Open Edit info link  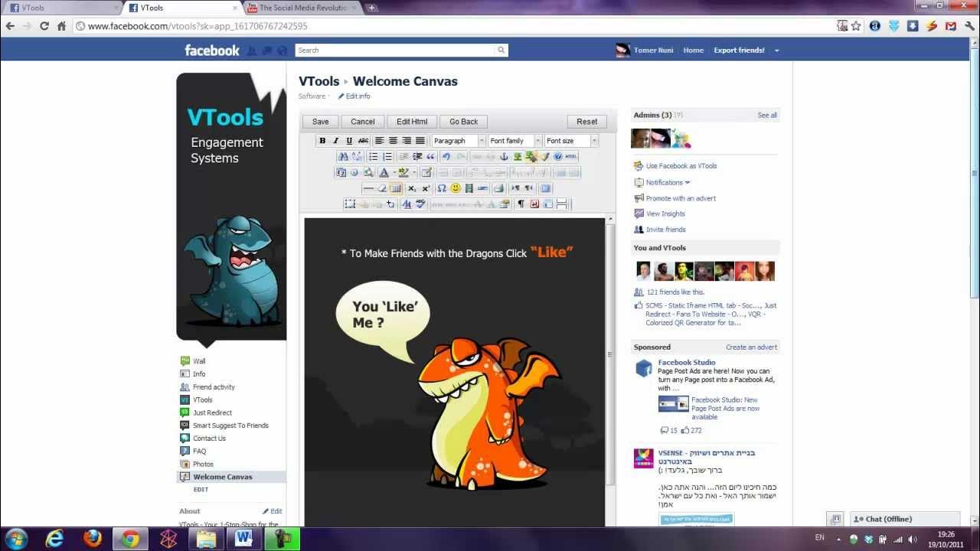[354, 96]
